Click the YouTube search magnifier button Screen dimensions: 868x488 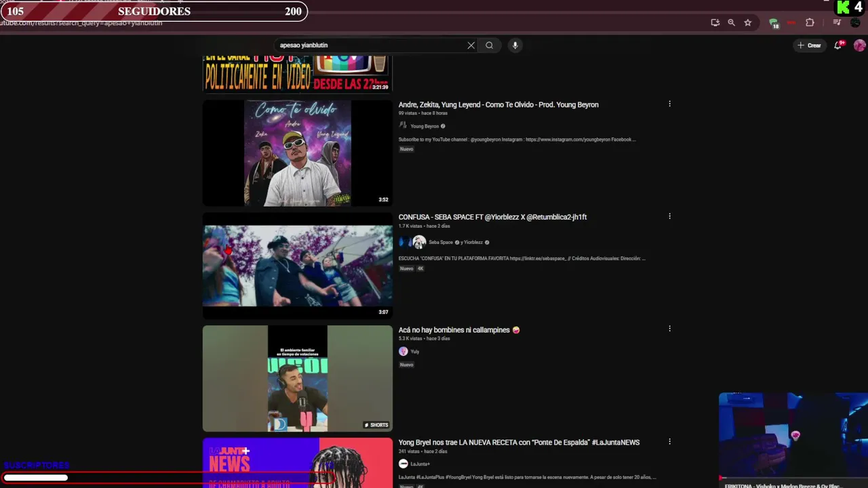click(x=489, y=45)
